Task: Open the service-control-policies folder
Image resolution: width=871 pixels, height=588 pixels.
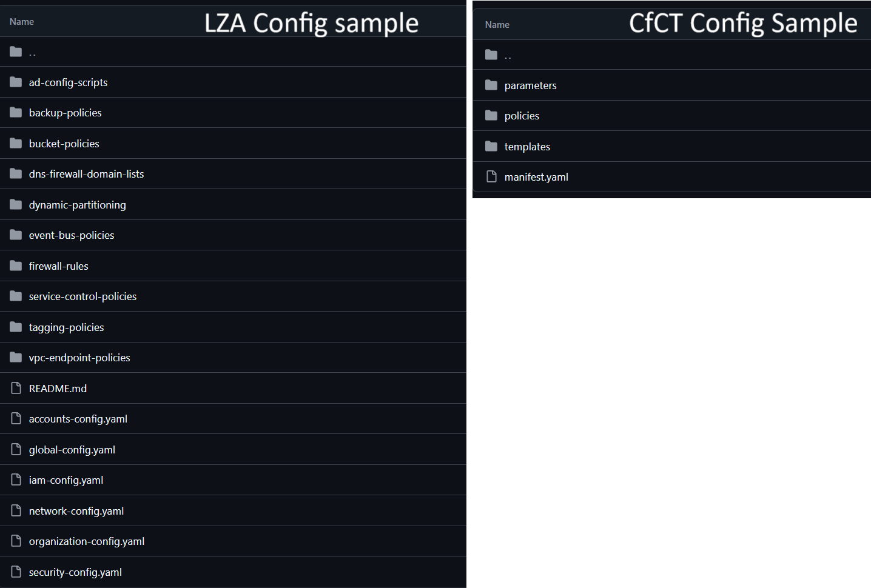Action: coord(83,296)
